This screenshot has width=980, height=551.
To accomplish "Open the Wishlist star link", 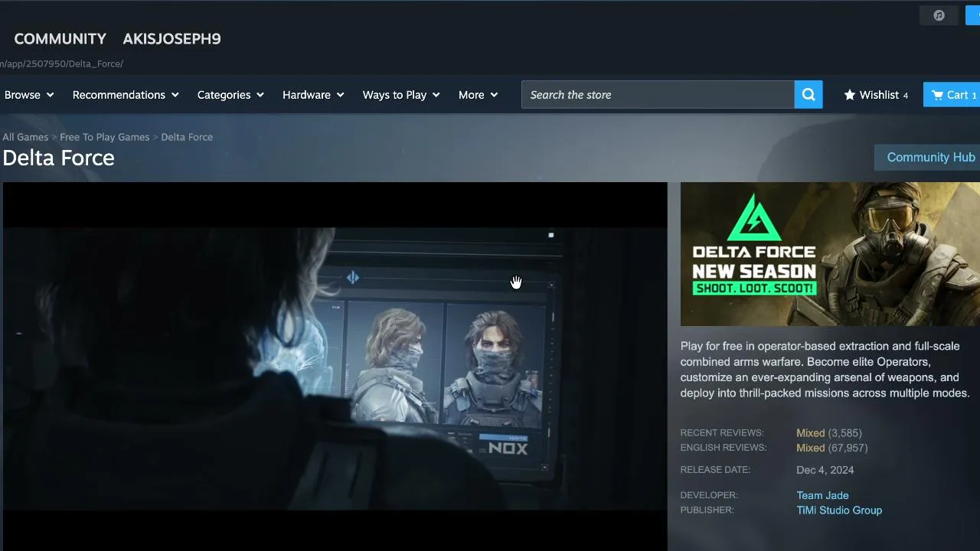I will 876,95.
